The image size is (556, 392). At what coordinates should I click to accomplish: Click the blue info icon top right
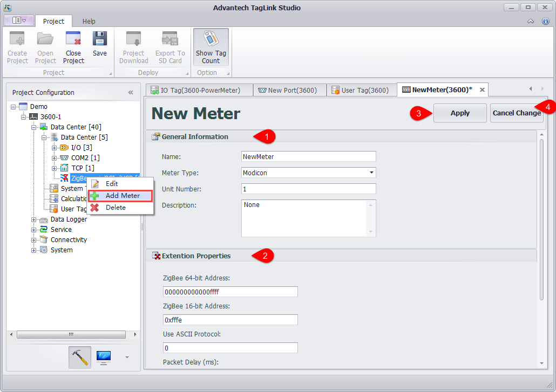pos(546,21)
